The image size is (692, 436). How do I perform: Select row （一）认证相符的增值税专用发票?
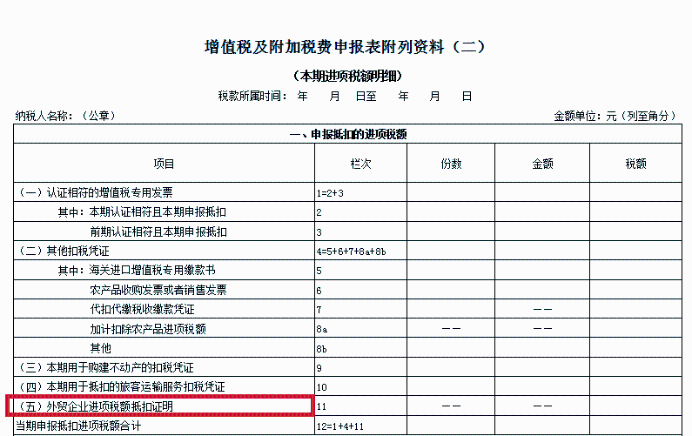click(x=348, y=192)
